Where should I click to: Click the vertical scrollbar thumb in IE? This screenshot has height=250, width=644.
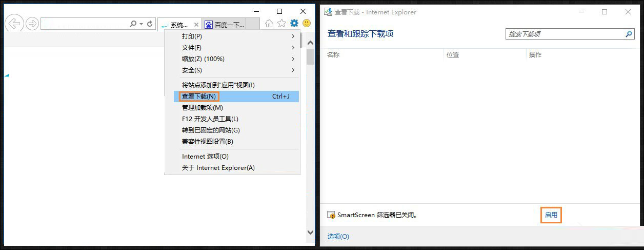coord(310,56)
